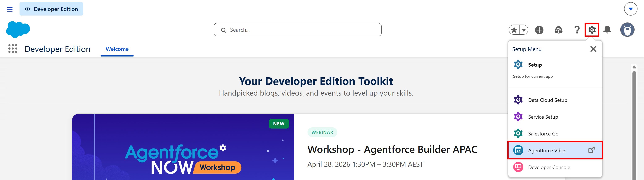The image size is (644, 180).
Task: Click the Setup gear icon in menu
Action: [x=518, y=65]
